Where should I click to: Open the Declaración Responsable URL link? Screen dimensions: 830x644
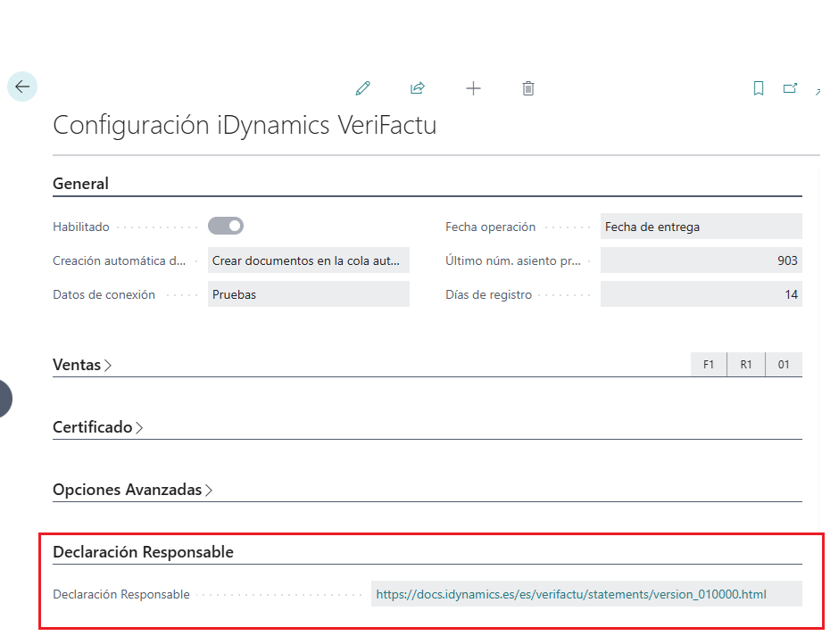(571, 594)
